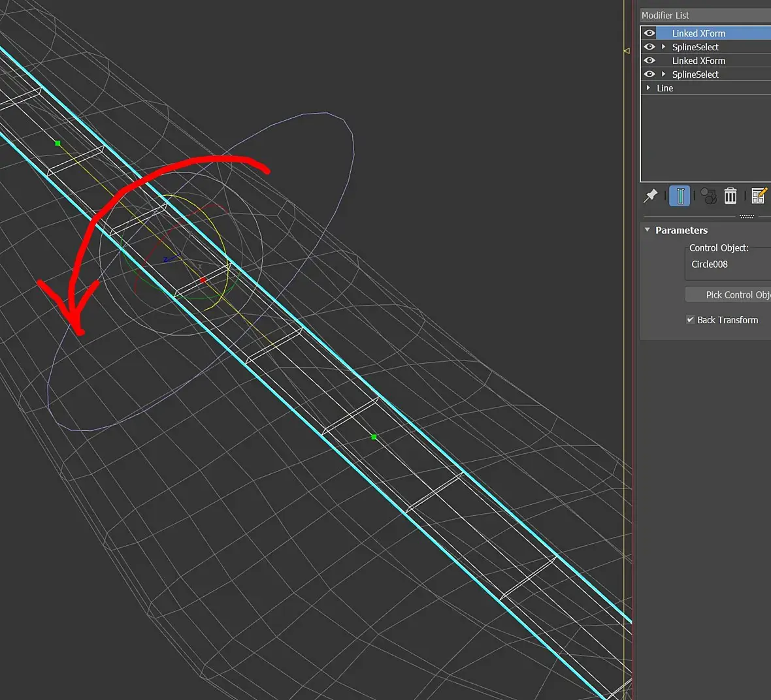Screen dimensions: 771x700
Task: Open the Modifier List dropdown
Action: (x=706, y=15)
